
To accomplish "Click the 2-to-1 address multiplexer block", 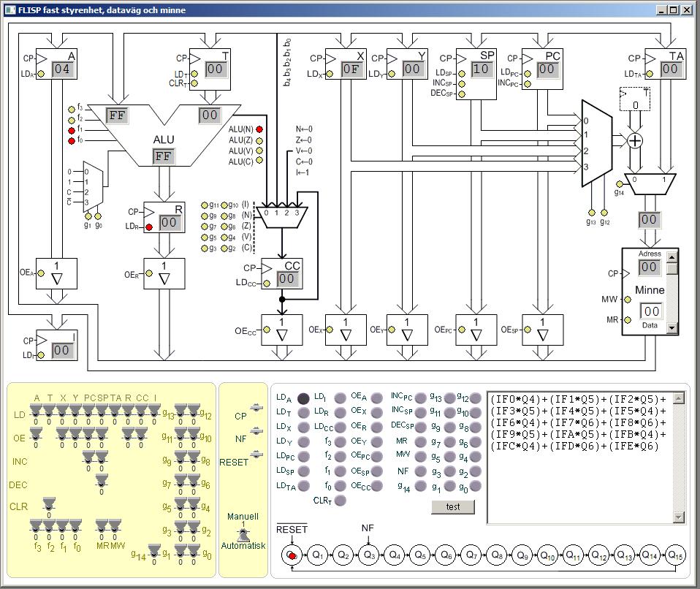I will (x=650, y=184).
